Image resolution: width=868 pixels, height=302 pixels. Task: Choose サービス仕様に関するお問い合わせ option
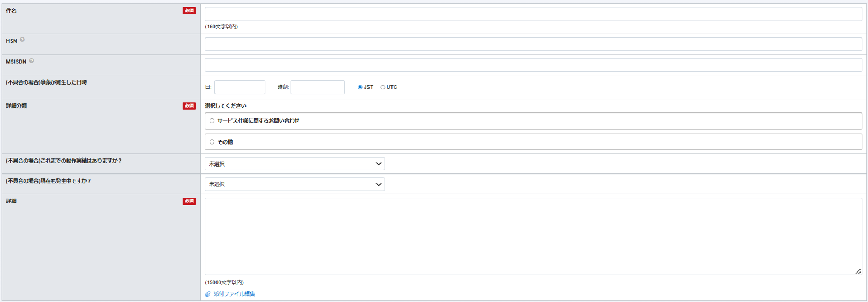(x=212, y=121)
